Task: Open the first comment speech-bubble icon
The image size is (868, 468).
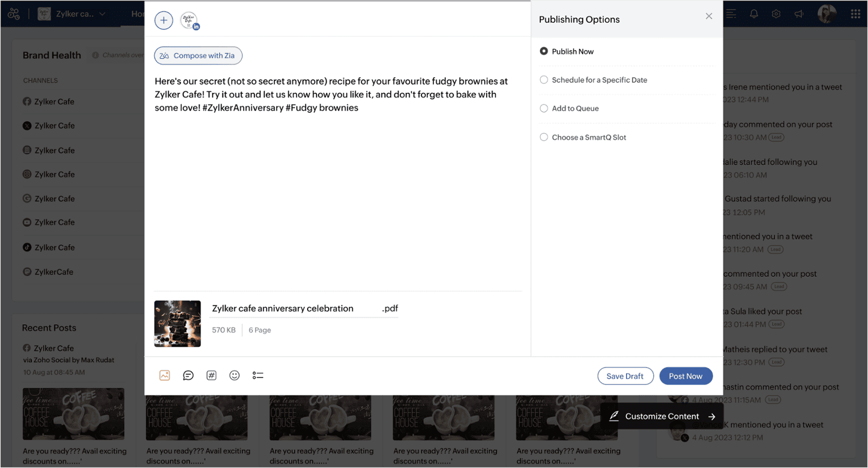Action: [x=188, y=375]
